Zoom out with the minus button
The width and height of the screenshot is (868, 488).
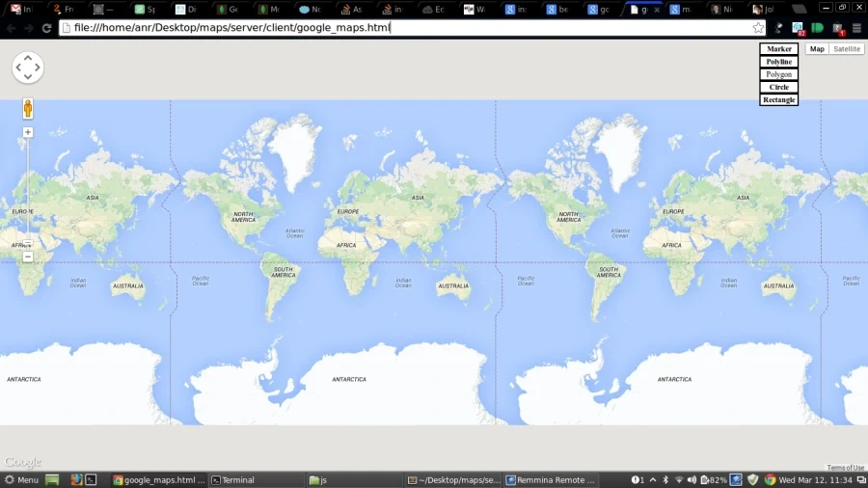tap(28, 257)
